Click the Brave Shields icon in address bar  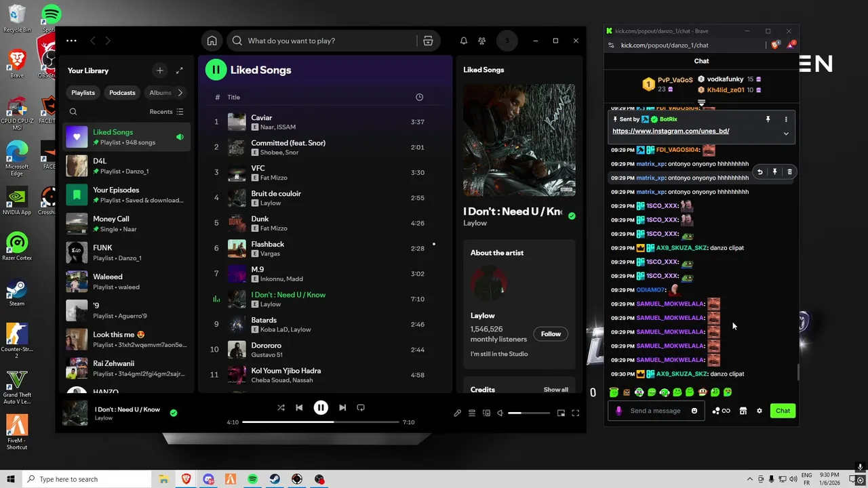775,45
